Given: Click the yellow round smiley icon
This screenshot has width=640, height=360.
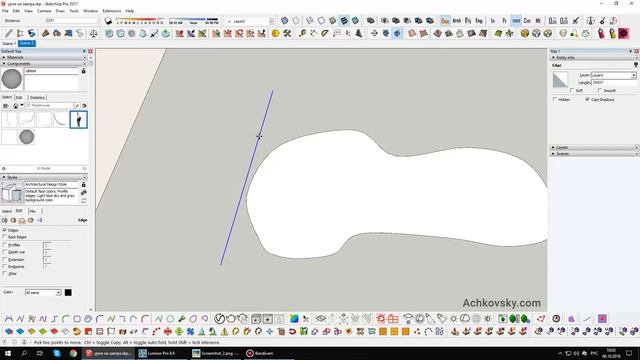Looking at the screenshot, I should point(276,33).
